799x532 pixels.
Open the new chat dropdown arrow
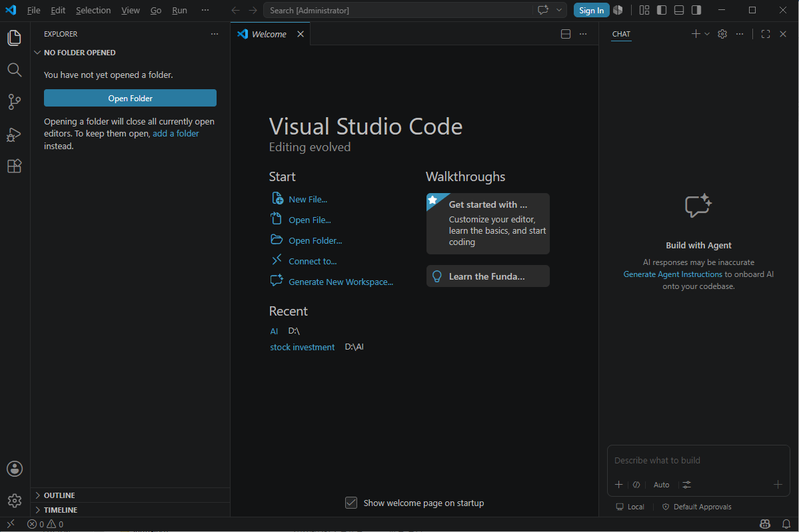coord(707,34)
